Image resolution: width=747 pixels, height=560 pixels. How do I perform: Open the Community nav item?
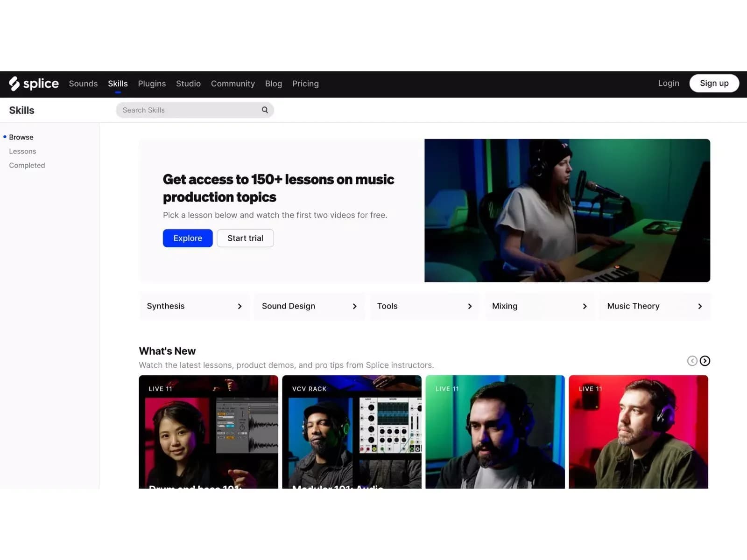pos(233,84)
